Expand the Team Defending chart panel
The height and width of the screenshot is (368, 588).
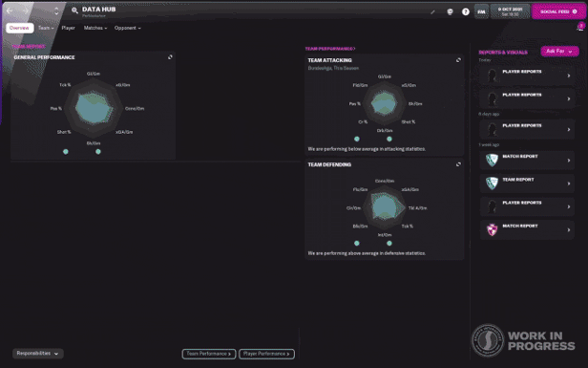tap(458, 164)
